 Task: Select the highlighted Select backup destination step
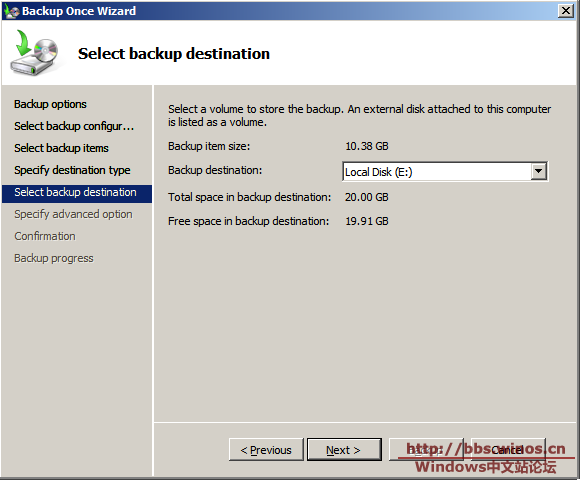click(x=77, y=193)
